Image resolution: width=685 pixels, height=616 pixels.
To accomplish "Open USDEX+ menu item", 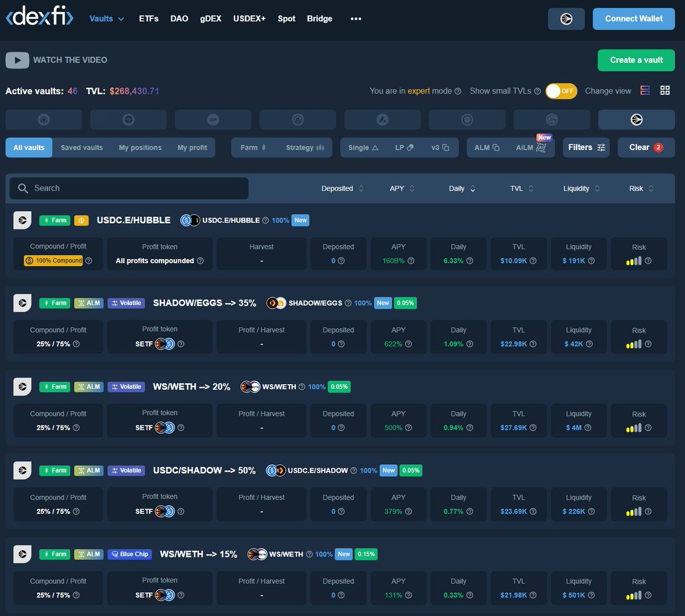I will point(249,19).
